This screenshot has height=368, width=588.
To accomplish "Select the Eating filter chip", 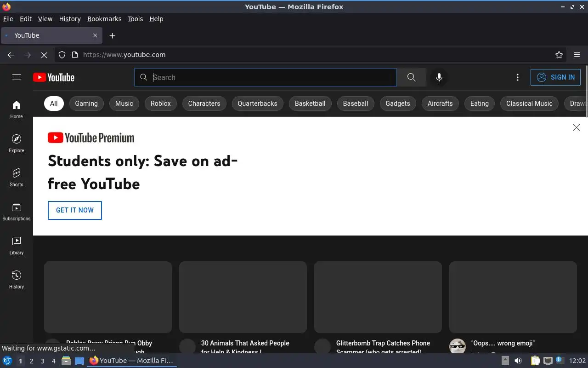I will (x=480, y=103).
